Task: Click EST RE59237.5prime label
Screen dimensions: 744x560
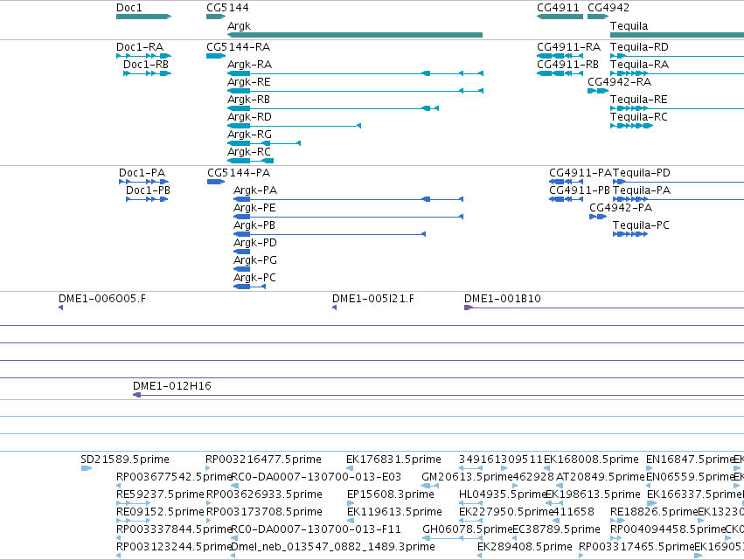Action: [x=160, y=494]
